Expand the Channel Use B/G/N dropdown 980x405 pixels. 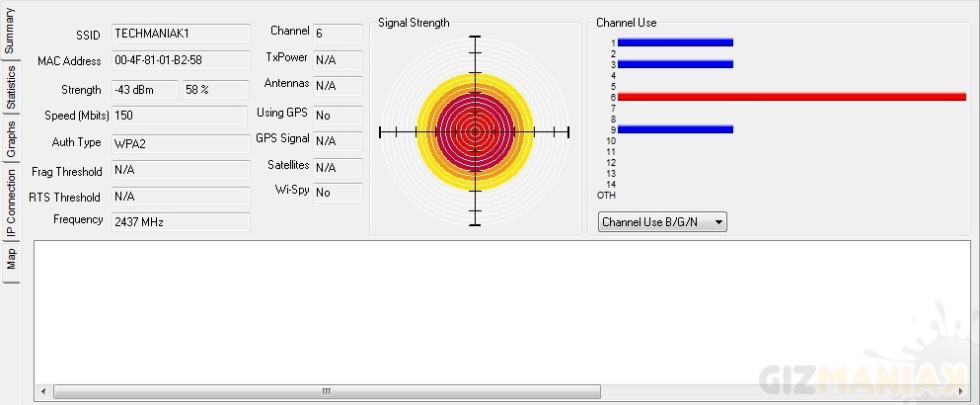tap(662, 222)
